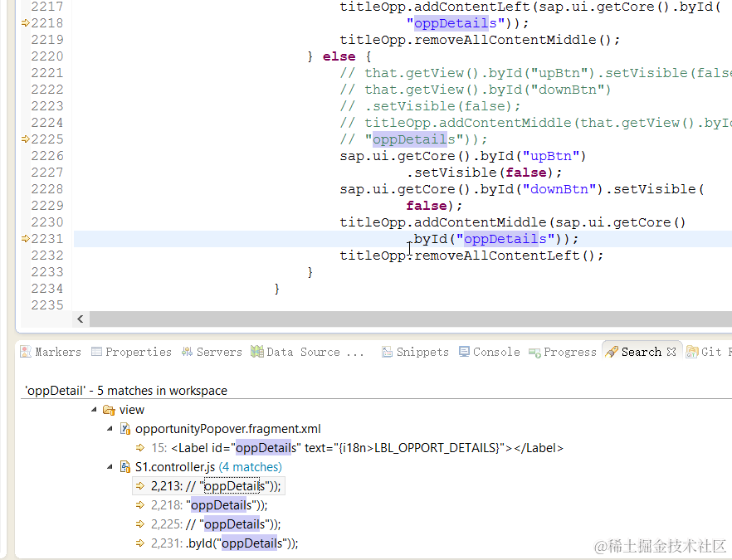Click the 'oppDetail' 5 matches summary

tap(126, 391)
